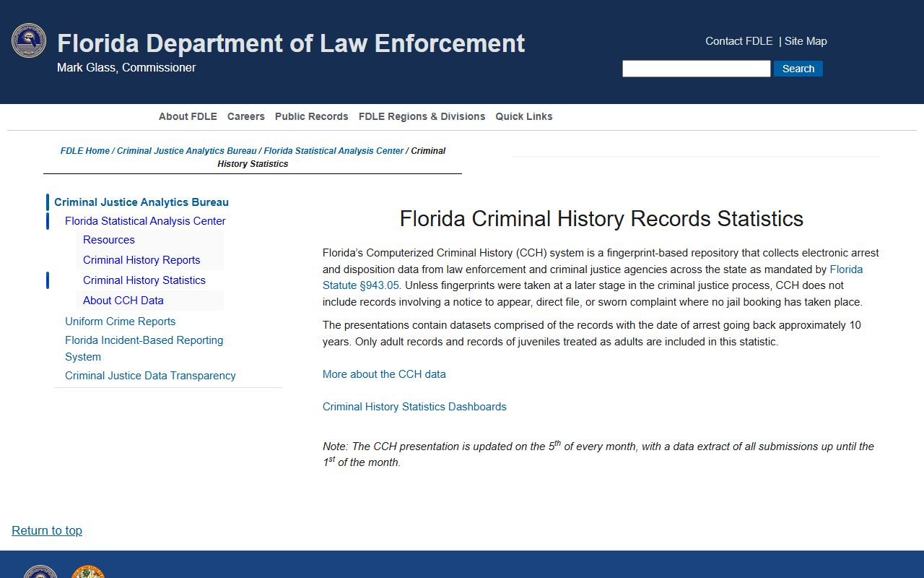Image resolution: width=924 pixels, height=578 pixels.
Task: Go to FDLE Home breadcrumb
Action: [x=85, y=151]
